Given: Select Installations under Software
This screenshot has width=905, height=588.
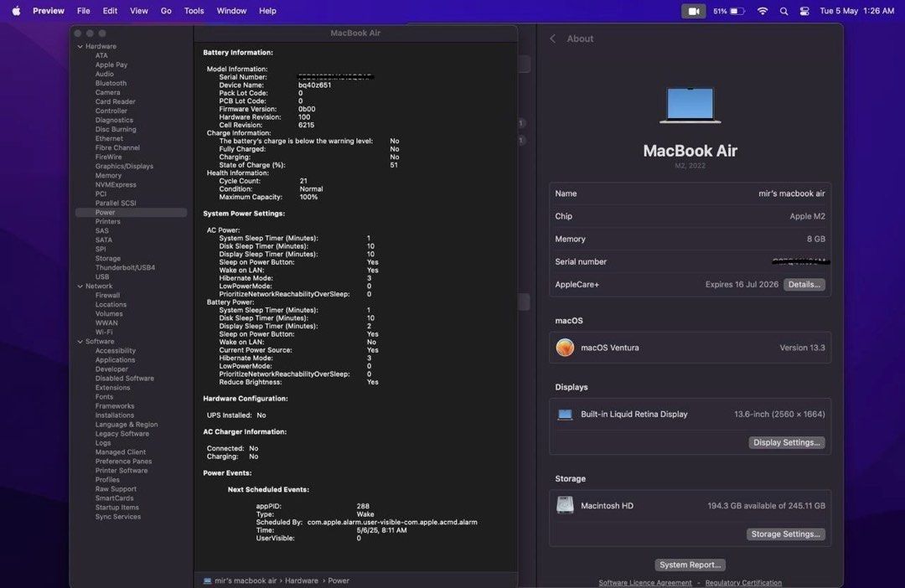Looking at the screenshot, I should (115, 415).
